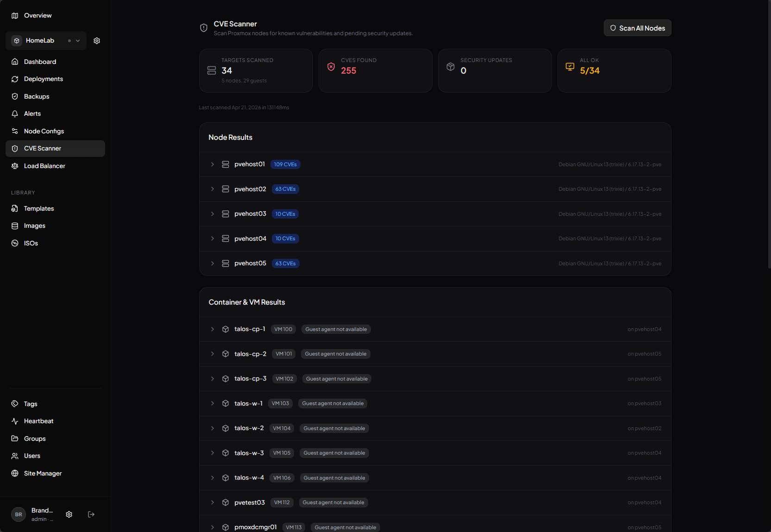Click the talos-cp-1 cube icon
Image resolution: width=771 pixels, height=532 pixels.
pos(226,329)
